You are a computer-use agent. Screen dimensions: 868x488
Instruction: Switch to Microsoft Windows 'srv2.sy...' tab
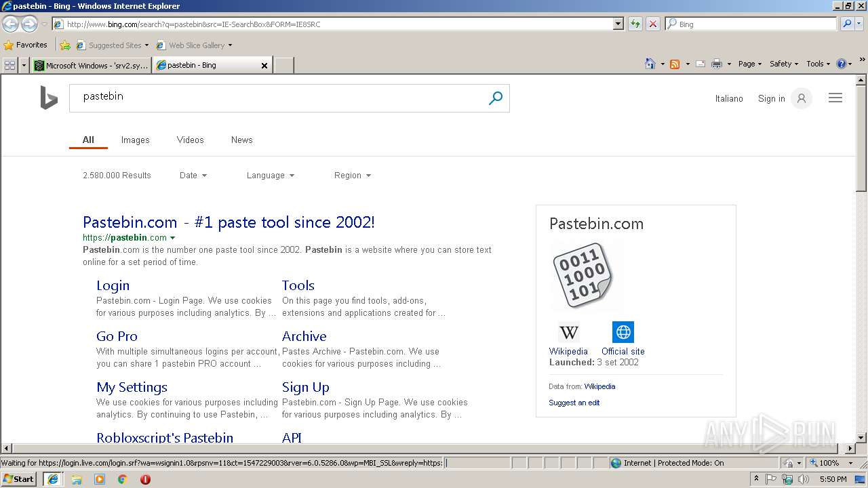(x=92, y=65)
